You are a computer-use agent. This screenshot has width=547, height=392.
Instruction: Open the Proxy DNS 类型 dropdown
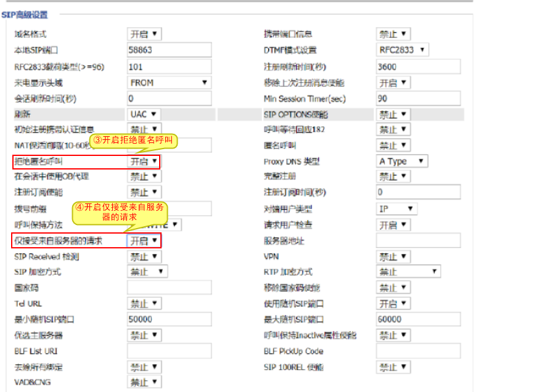point(402,161)
